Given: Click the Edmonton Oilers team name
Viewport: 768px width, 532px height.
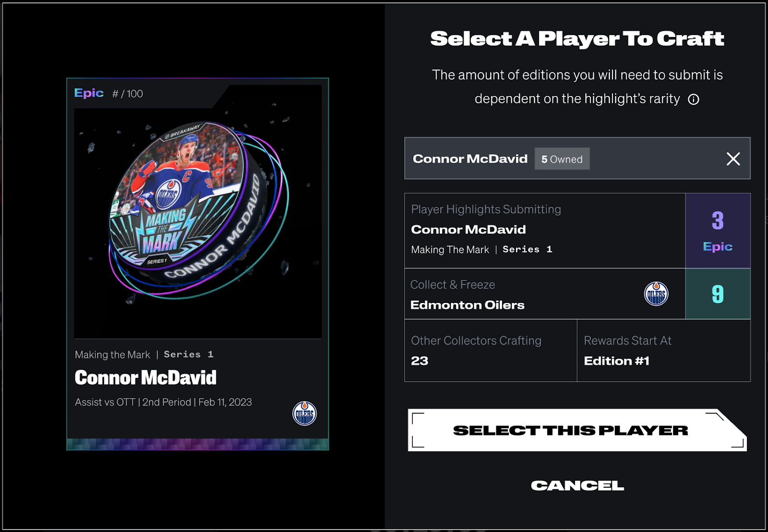Looking at the screenshot, I should [468, 305].
